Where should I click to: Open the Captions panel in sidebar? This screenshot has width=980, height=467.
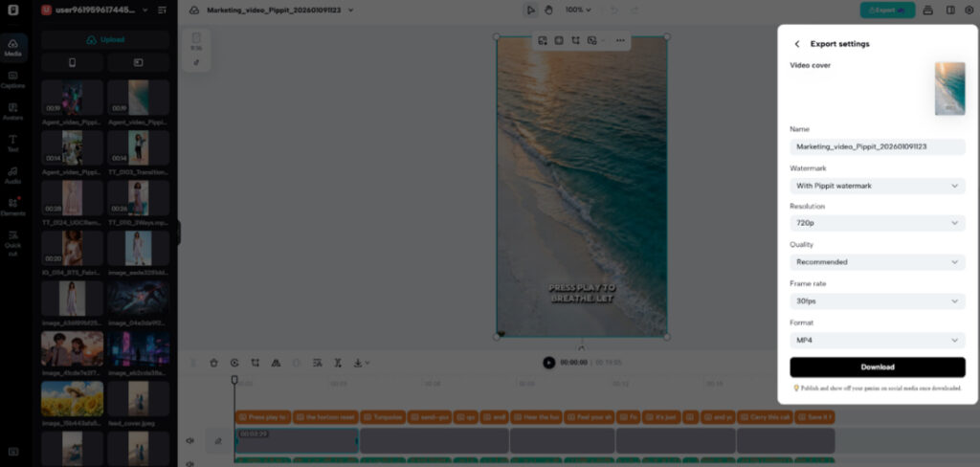pos(13,78)
